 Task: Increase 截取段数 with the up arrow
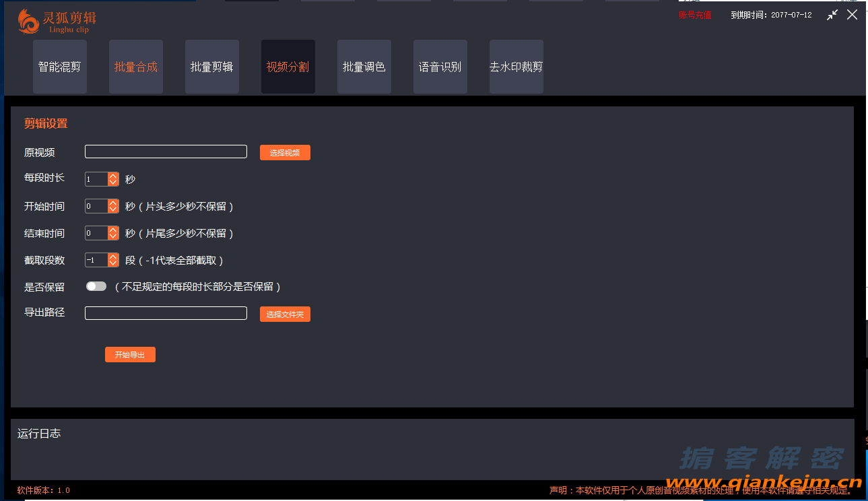pos(113,257)
